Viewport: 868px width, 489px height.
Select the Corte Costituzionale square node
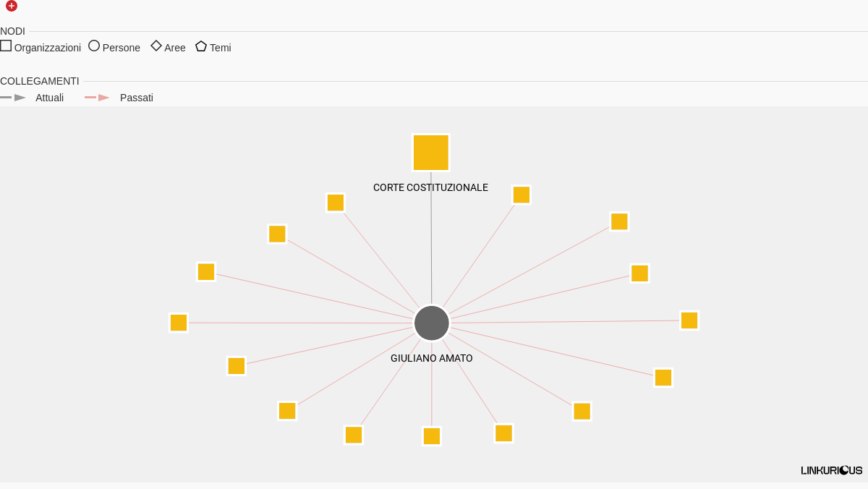click(x=431, y=153)
